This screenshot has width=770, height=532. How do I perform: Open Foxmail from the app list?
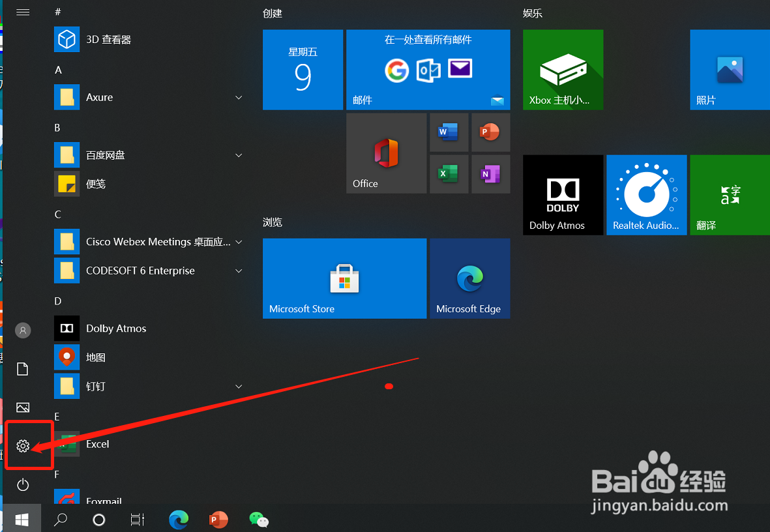point(147,496)
